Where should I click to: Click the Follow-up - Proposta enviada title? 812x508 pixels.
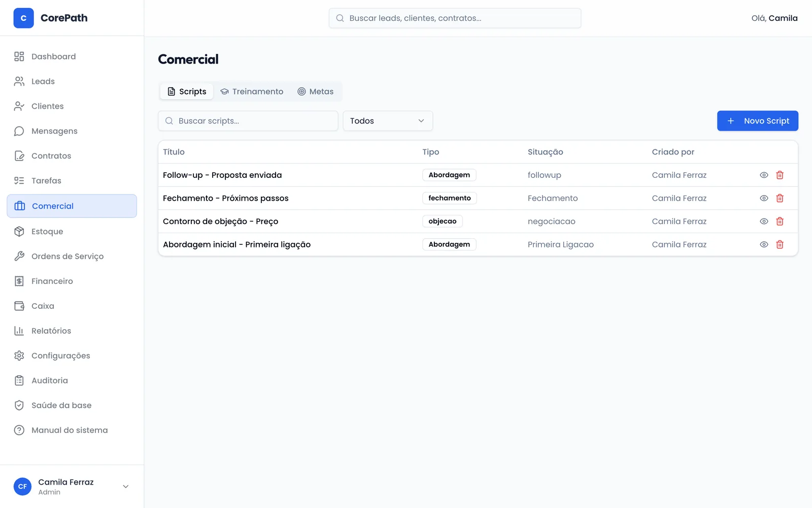(222, 175)
